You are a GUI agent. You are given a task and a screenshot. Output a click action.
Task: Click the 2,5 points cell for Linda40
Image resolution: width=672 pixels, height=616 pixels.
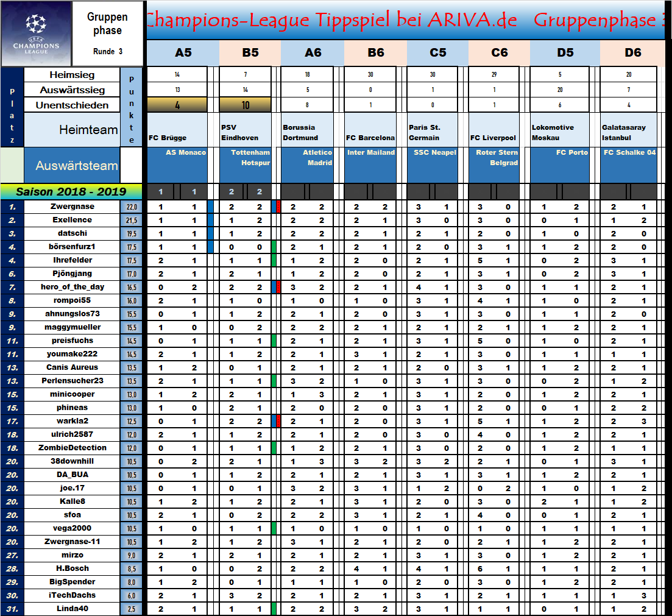tap(131, 608)
